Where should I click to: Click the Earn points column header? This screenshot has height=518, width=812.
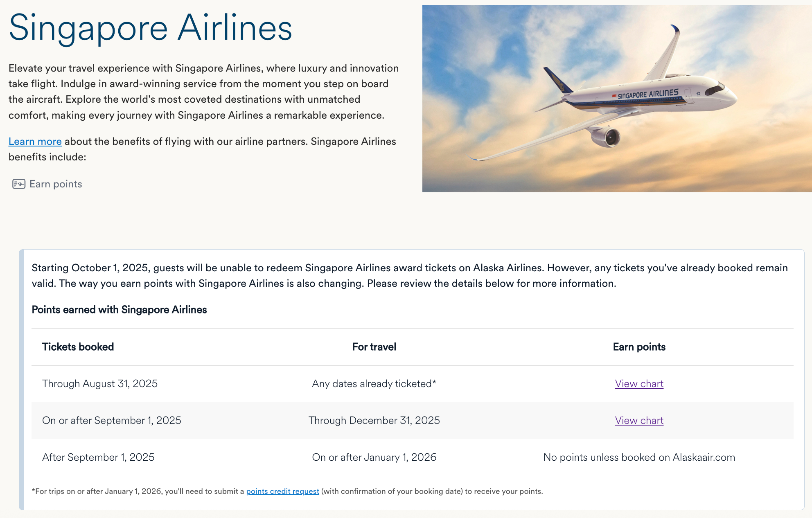(639, 347)
